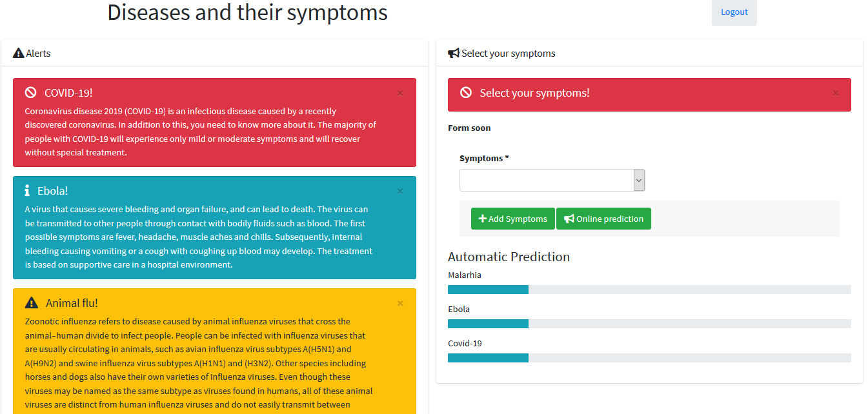Click the Online prediction button
Image resolution: width=868 pixels, height=414 pixels.
coord(603,219)
